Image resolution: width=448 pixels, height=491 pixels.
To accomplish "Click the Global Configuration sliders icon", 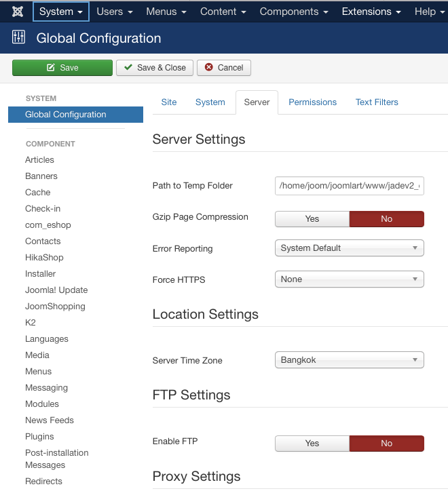I will coord(18,38).
